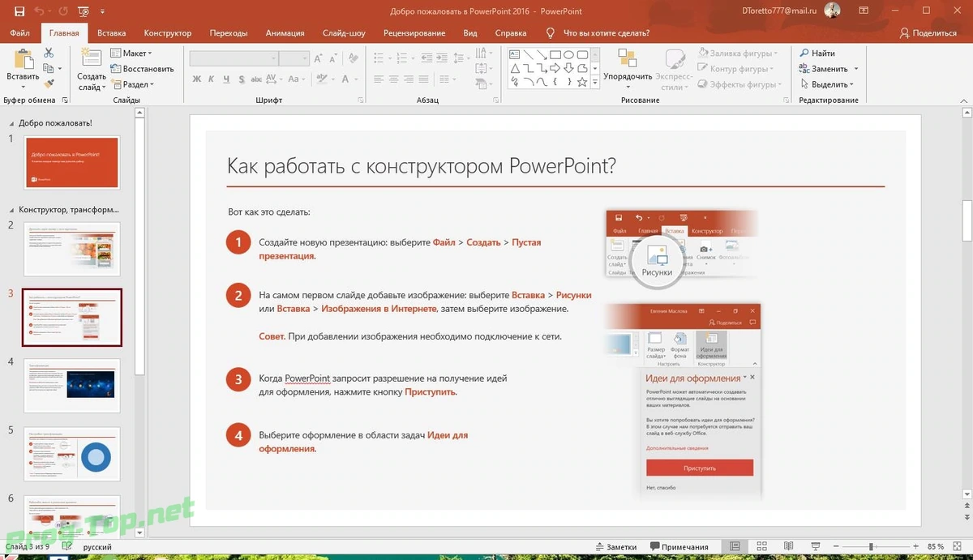The image size is (973, 560).
Task: Select the rectangle shape in shapes gallery
Action: pos(555,55)
